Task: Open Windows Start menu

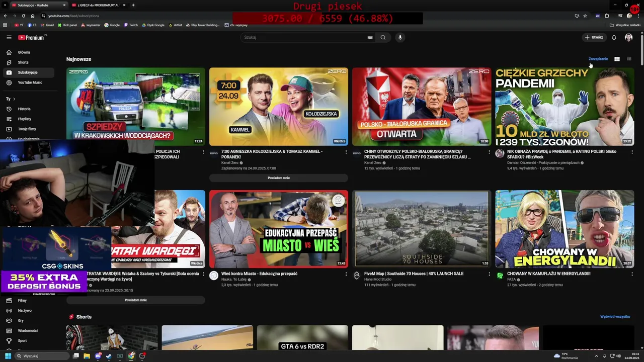Action: pos(8,356)
